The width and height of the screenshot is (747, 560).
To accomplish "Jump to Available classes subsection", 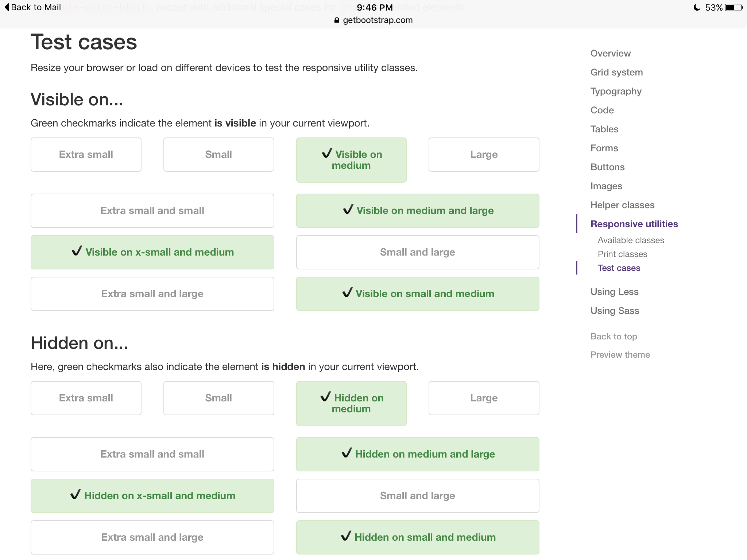I will tap(631, 240).
